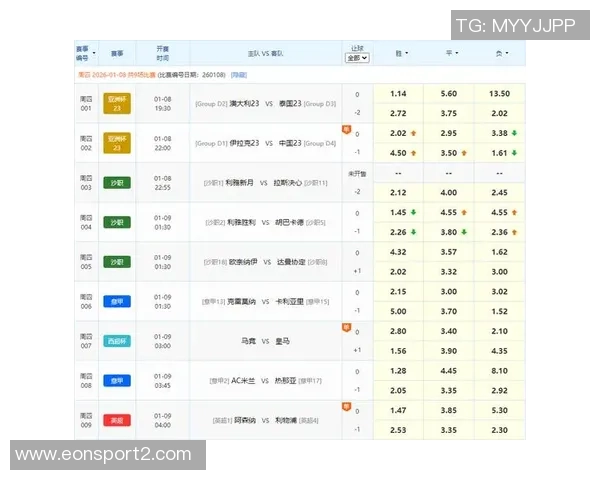Image resolution: width=600 pixels, height=480 pixels.
Task: Pick handicap win odds 2.72, match 001
Action: (x=398, y=113)
